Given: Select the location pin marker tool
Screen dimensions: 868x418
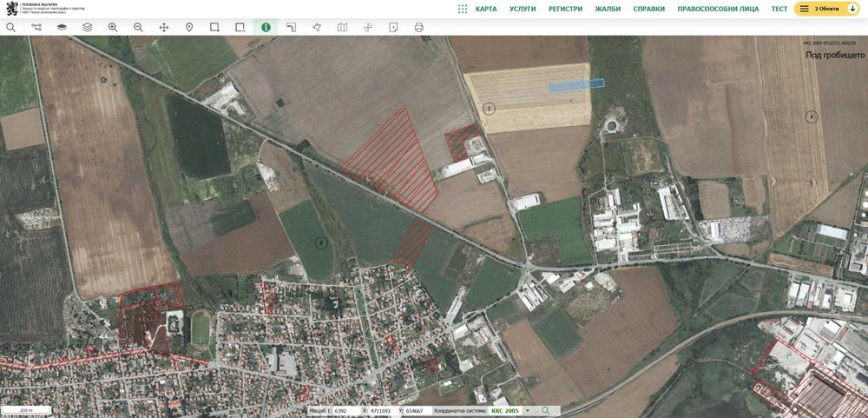Looking at the screenshot, I should (x=189, y=27).
